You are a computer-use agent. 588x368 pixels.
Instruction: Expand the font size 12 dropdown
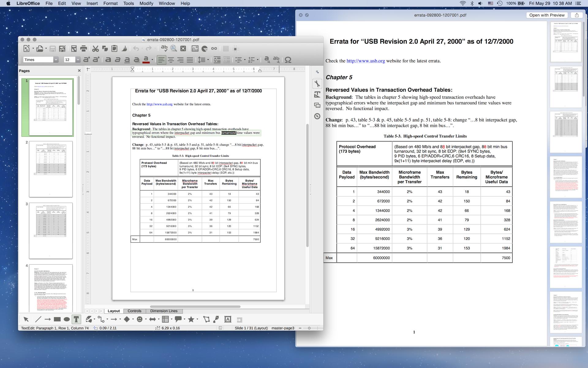(x=78, y=60)
